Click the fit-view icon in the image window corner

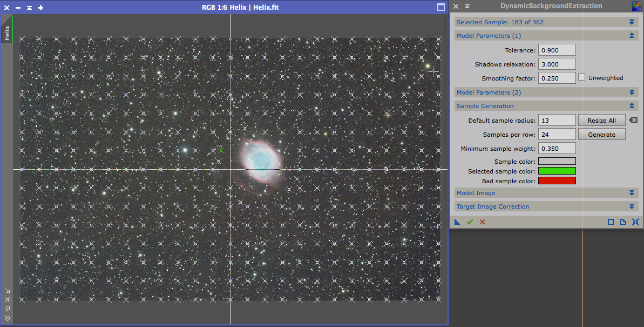pyautogui.click(x=8, y=300)
